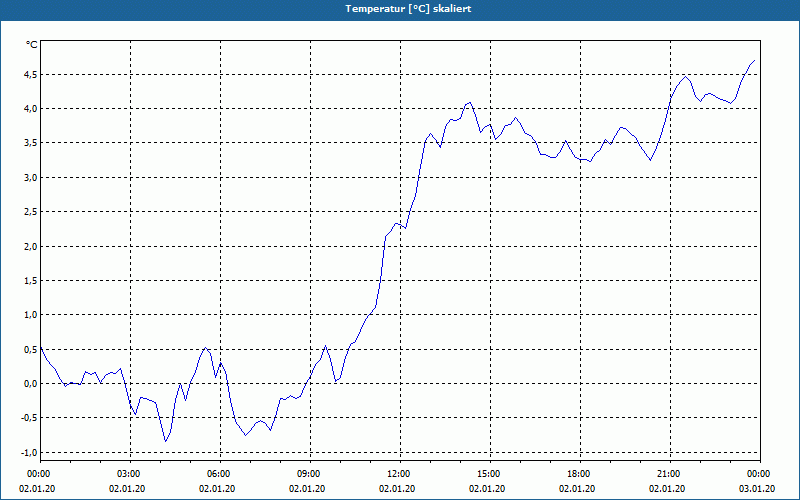Click the 4,0 y-axis value

(x=31, y=109)
